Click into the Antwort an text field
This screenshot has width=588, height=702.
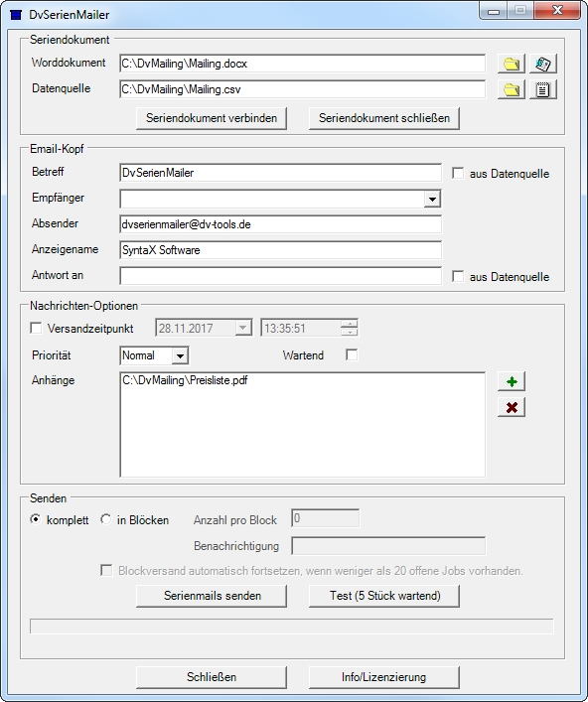(281, 276)
